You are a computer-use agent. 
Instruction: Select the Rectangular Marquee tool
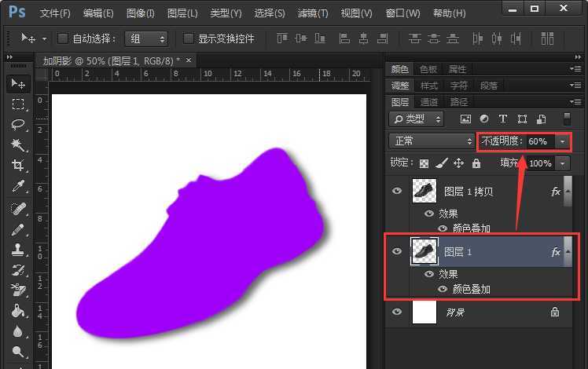17,104
